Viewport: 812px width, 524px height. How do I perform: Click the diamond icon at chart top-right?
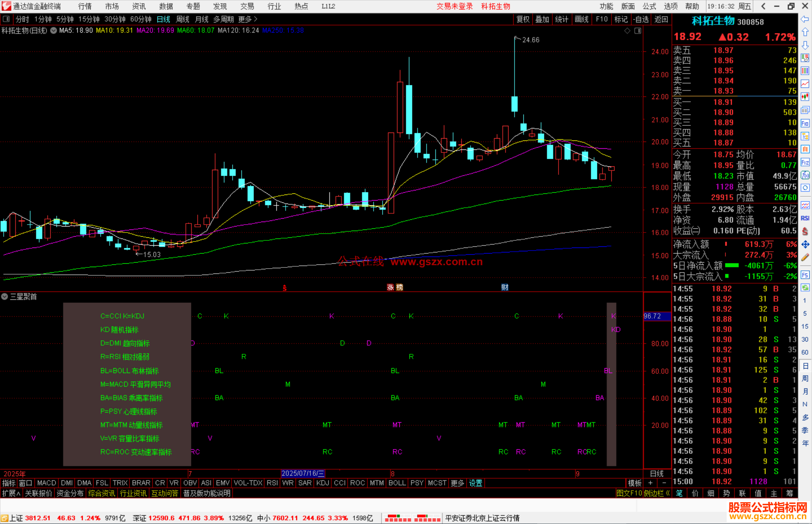pyautogui.click(x=627, y=31)
